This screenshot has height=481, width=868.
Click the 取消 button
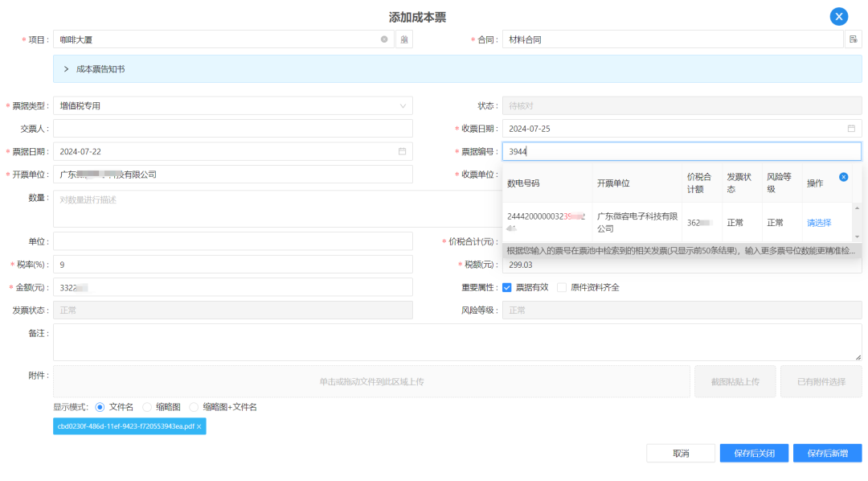click(x=680, y=453)
